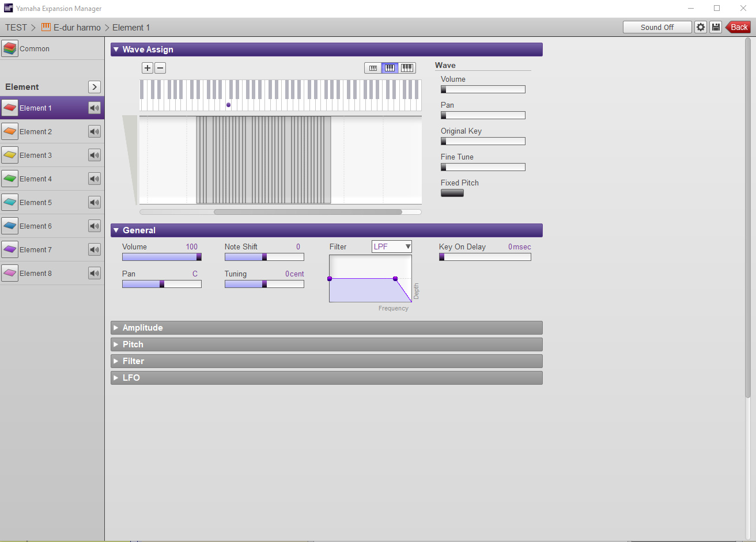The width and height of the screenshot is (756, 542).
Task: Click the orange Element 2 icon
Action: click(x=10, y=131)
